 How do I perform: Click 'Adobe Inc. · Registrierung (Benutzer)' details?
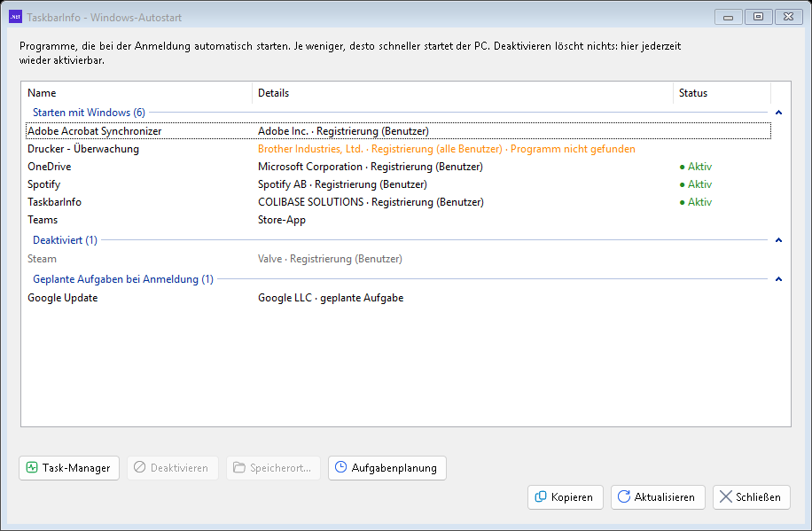343,131
